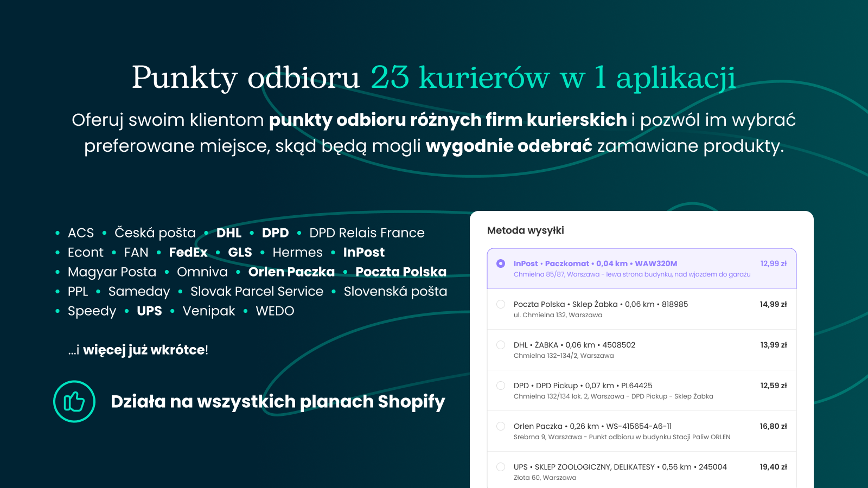Image resolution: width=868 pixels, height=488 pixels.
Task: Click the 'Magyar Posta' courier name
Action: pos(112,272)
